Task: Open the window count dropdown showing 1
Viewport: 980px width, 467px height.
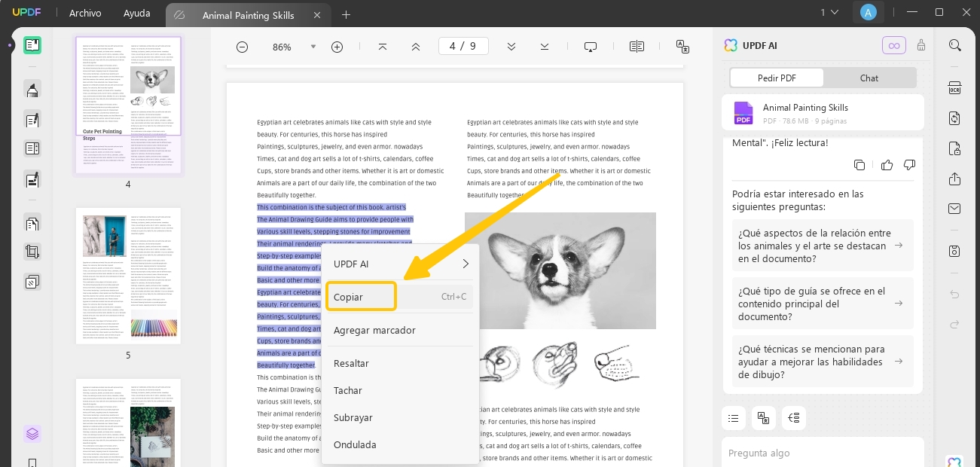Action: pos(829,12)
